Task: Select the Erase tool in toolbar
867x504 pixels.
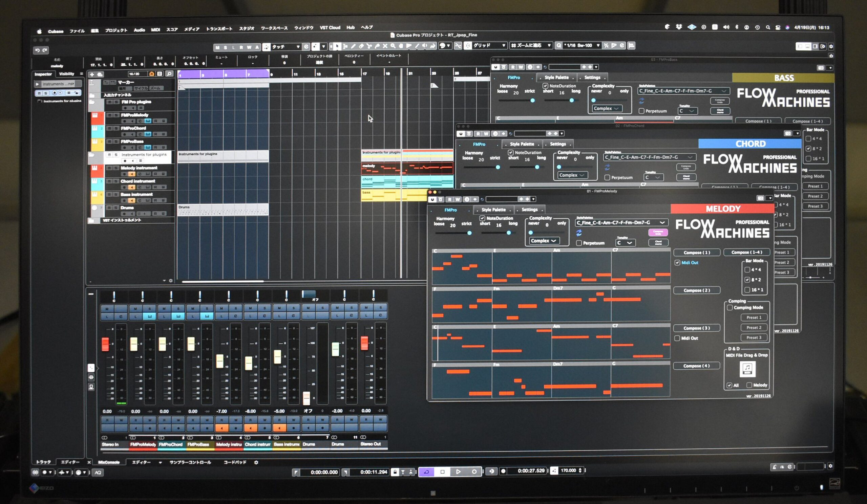Action: point(361,46)
